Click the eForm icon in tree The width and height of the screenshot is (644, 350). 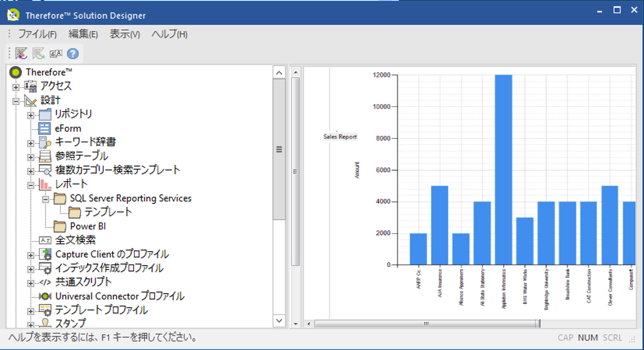point(45,128)
